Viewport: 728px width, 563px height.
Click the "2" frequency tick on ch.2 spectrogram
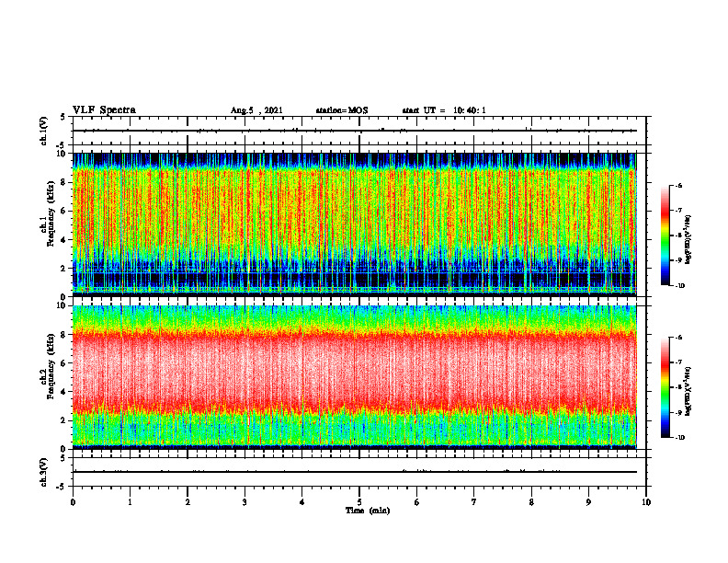tap(65, 420)
